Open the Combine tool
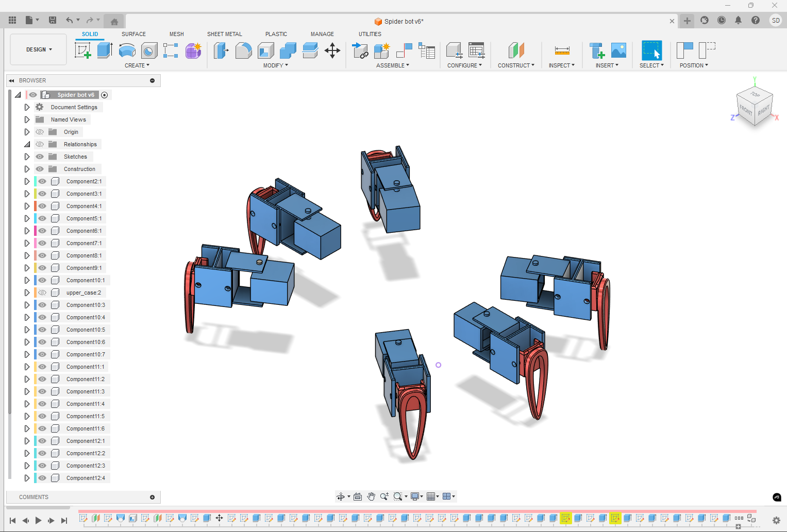Screen dimensions: 787x532 288,50
